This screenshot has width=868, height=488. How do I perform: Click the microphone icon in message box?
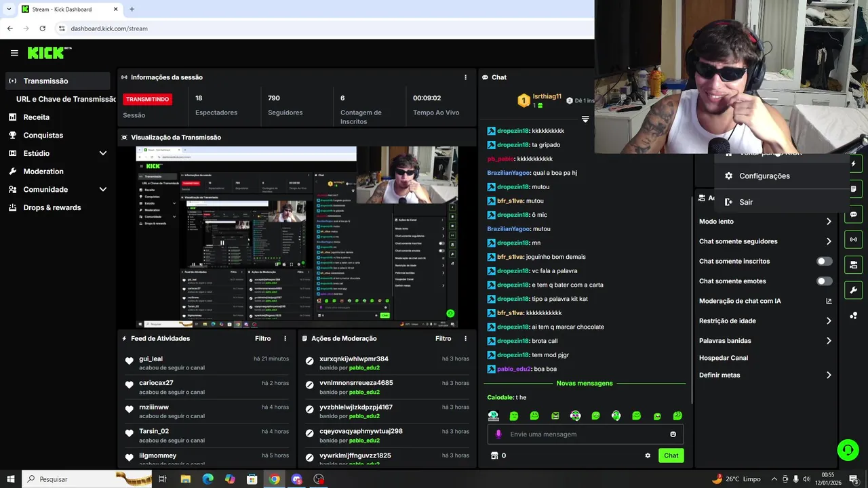tap(498, 434)
